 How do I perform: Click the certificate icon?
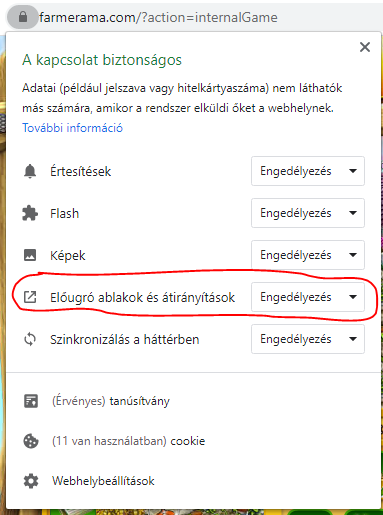(x=31, y=401)
